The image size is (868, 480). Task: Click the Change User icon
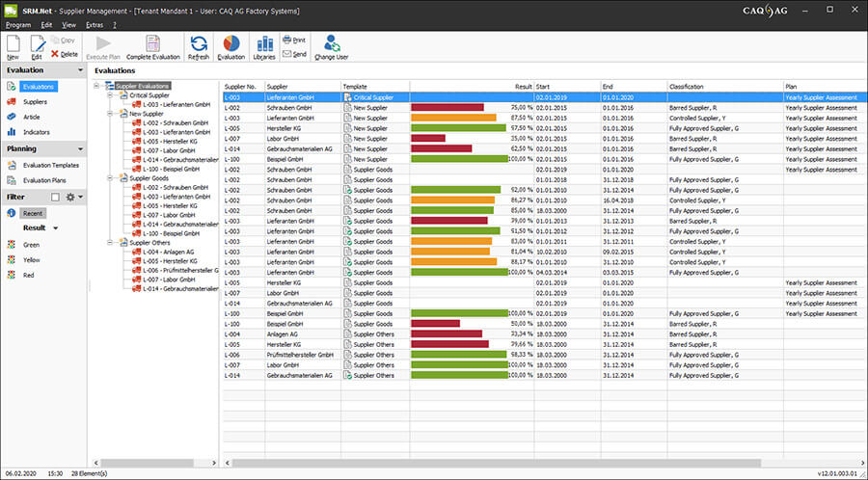pyautogui.click(x=332, y=45)
